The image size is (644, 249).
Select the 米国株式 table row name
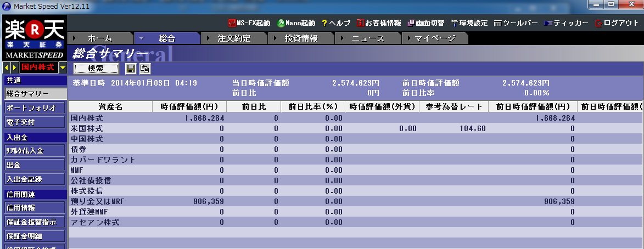point(87,128)
